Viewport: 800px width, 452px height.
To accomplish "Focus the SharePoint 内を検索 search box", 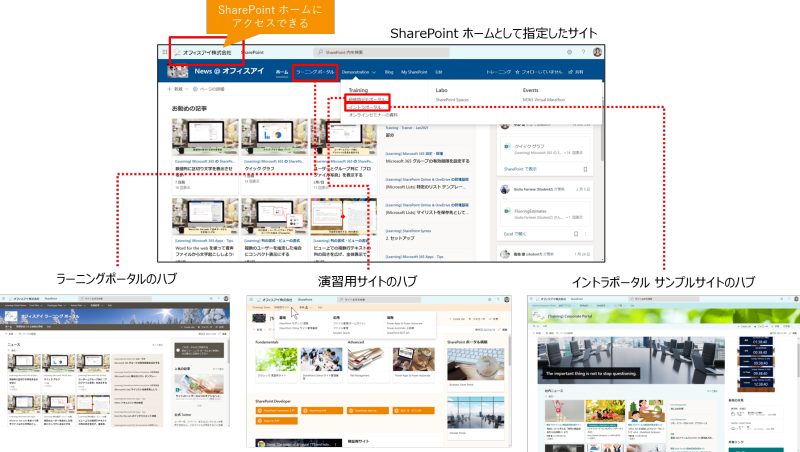I will [381, 52].
